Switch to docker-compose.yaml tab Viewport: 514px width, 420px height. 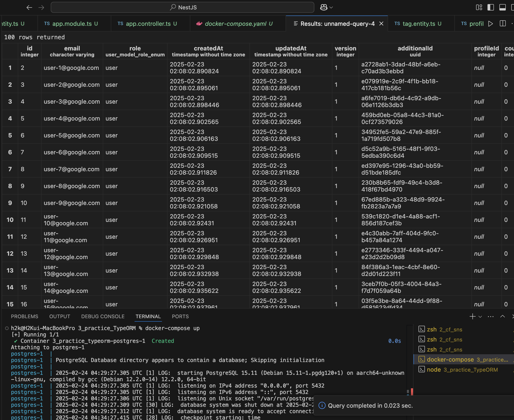(235, 24)
